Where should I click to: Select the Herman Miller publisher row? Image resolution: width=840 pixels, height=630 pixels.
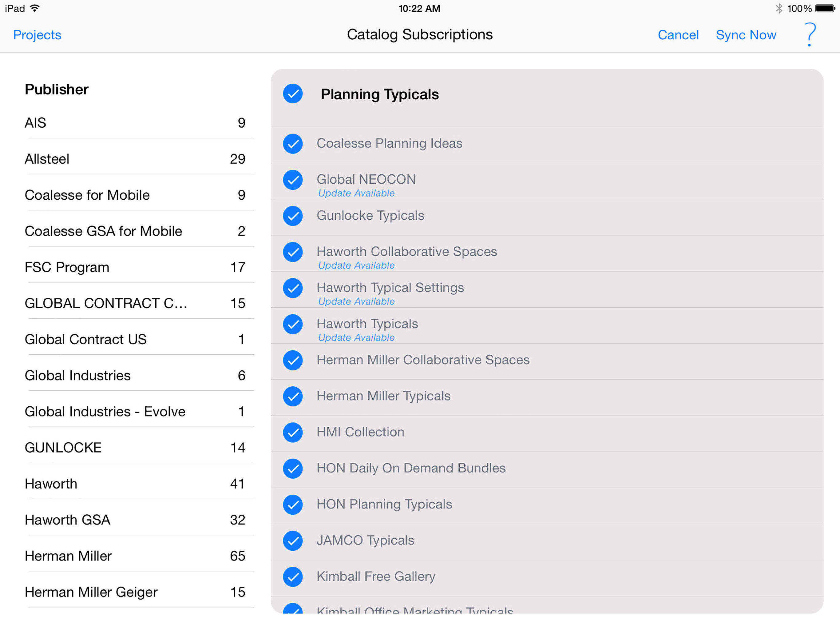point(139,556)
